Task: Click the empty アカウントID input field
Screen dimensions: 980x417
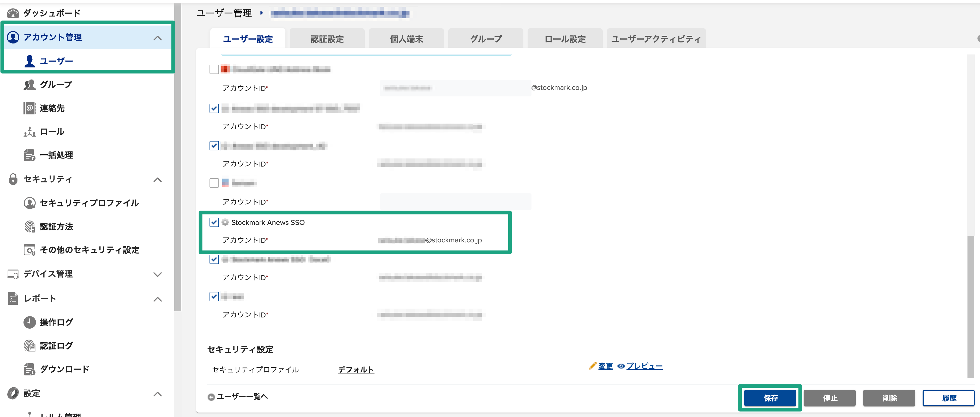Action: [455, 202]
